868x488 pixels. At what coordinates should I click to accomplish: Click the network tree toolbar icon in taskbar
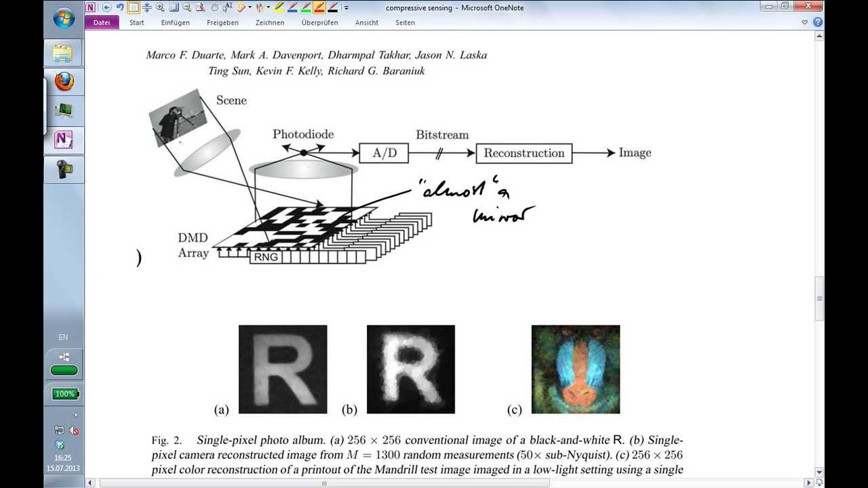pyautogui.click(x=64, y=357)
